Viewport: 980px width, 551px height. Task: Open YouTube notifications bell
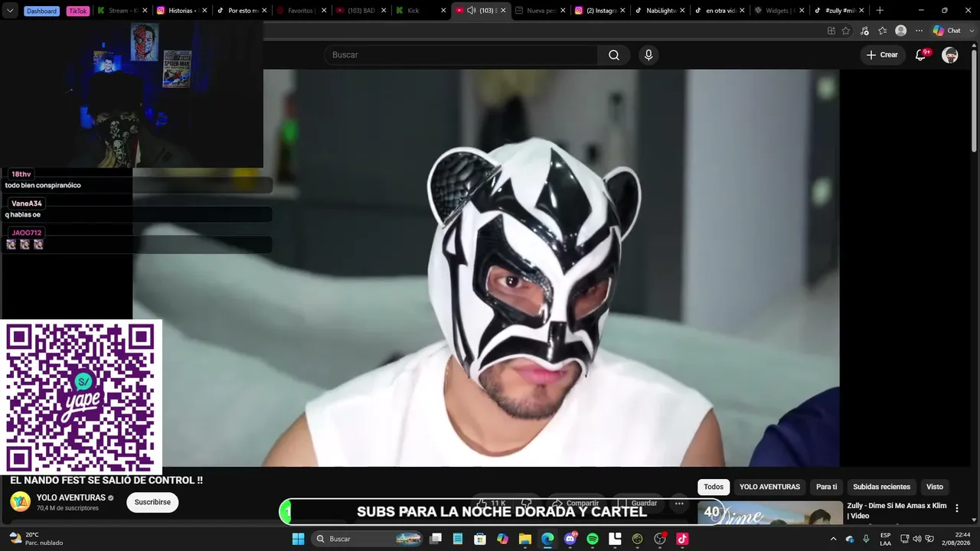[921, 55]
